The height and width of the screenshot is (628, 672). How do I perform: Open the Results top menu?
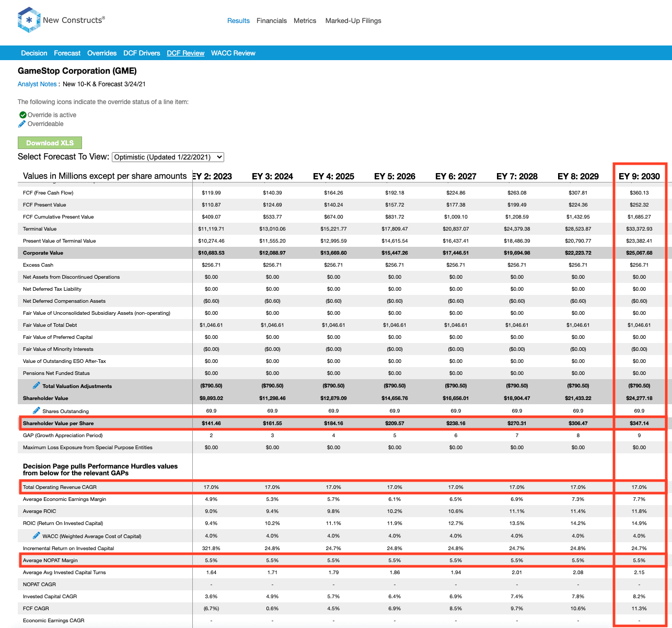238,21
